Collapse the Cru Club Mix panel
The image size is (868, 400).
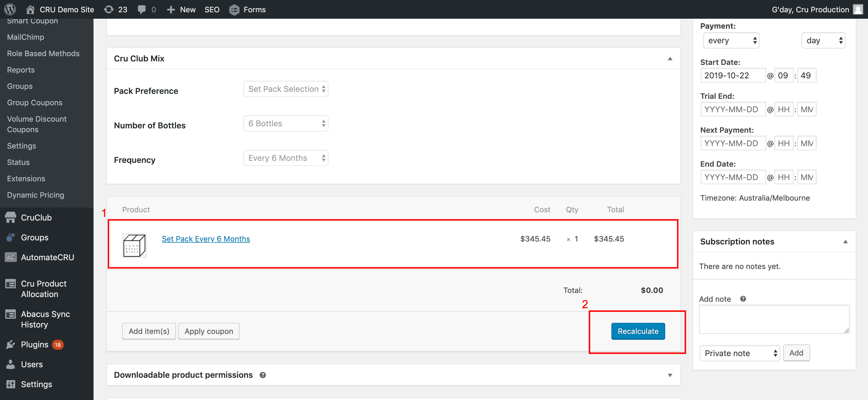[670, 59]
